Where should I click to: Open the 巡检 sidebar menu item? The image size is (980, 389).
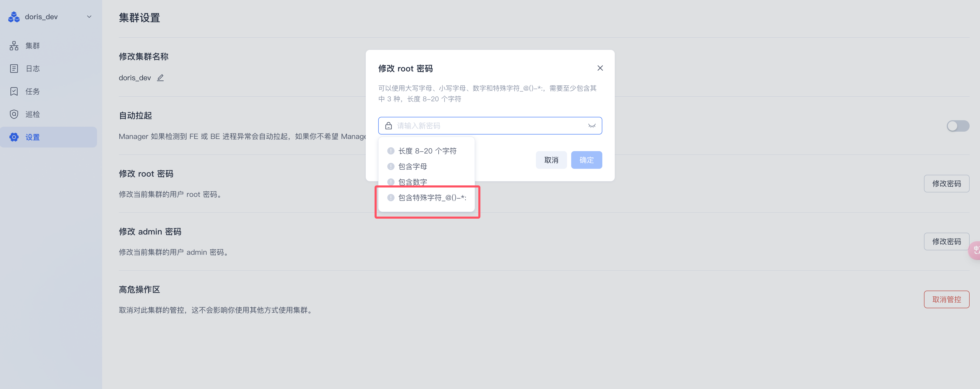pos(48,114)
